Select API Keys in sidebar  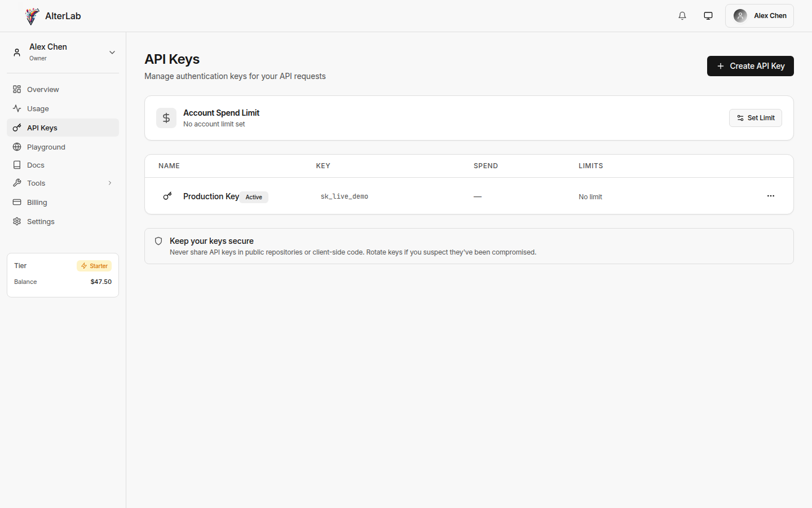pos(63,128)
